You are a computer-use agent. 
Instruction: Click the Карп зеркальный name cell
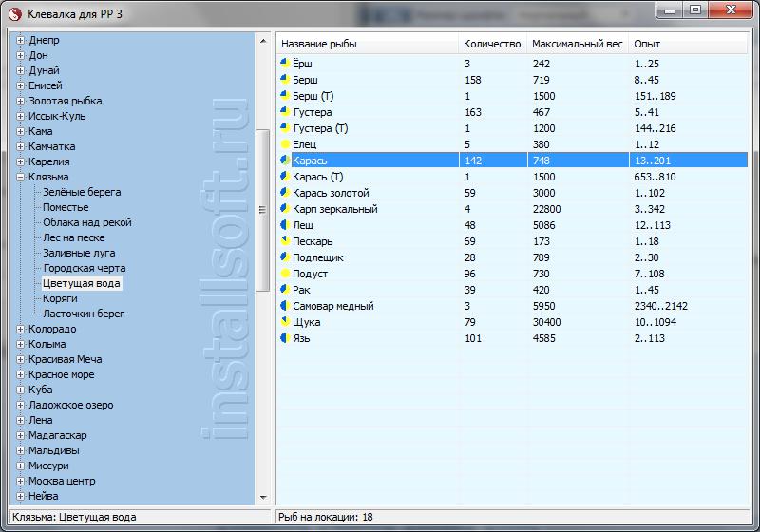coord(335,209)
